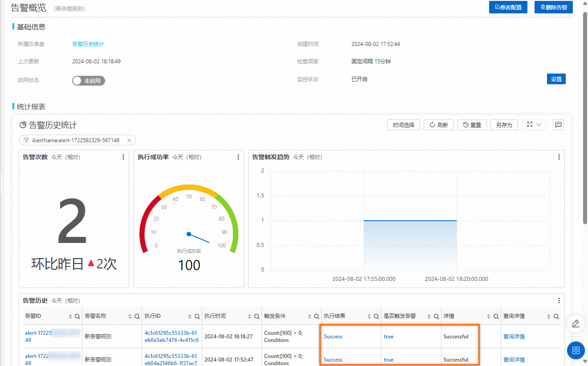Search in the 执行ID column

(x=197, y=316)
